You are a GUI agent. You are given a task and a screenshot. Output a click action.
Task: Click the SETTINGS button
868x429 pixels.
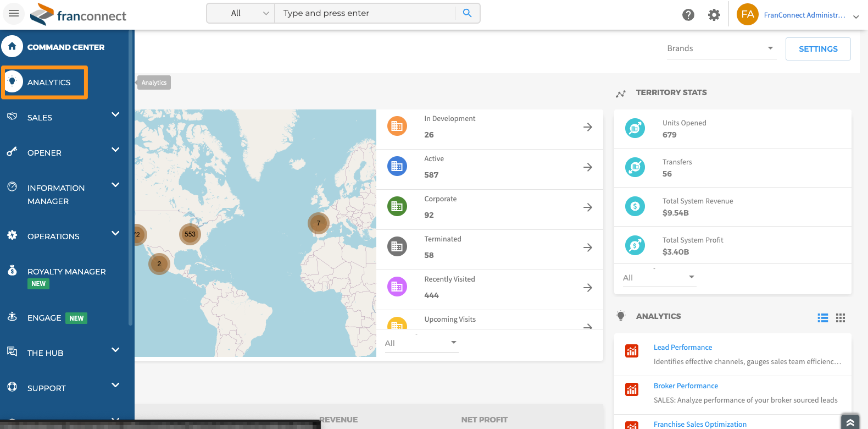pos(817,49)
